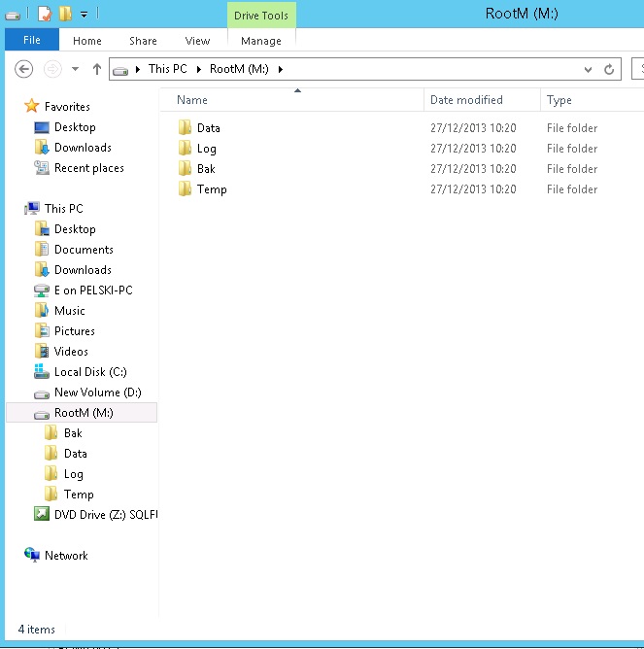
Task: Go up one level with Up arrow
Action: 97,69
